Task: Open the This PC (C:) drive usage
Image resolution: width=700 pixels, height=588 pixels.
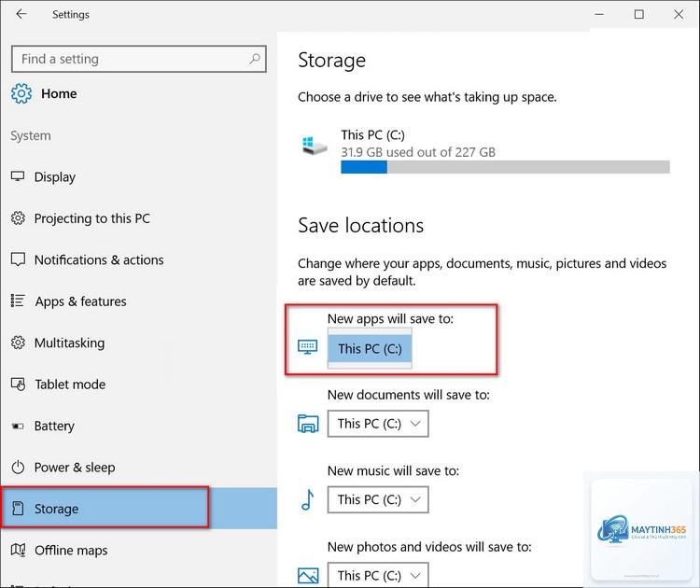Action: (484, 150)
